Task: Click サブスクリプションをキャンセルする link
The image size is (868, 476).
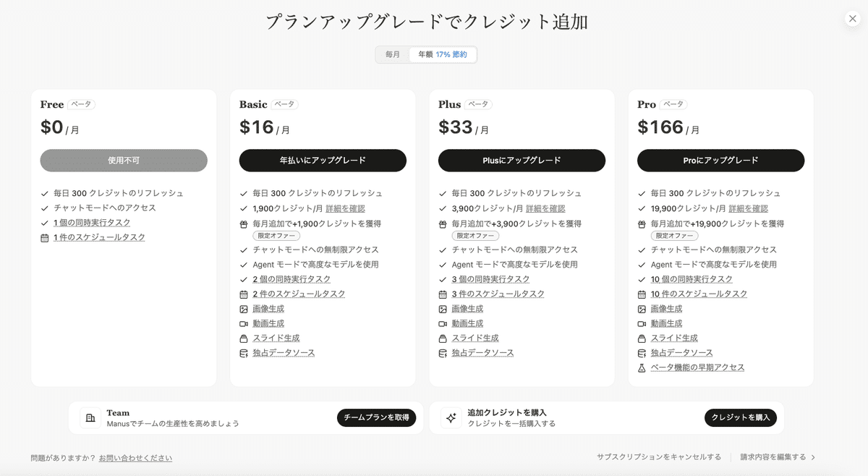Action: 658,457
